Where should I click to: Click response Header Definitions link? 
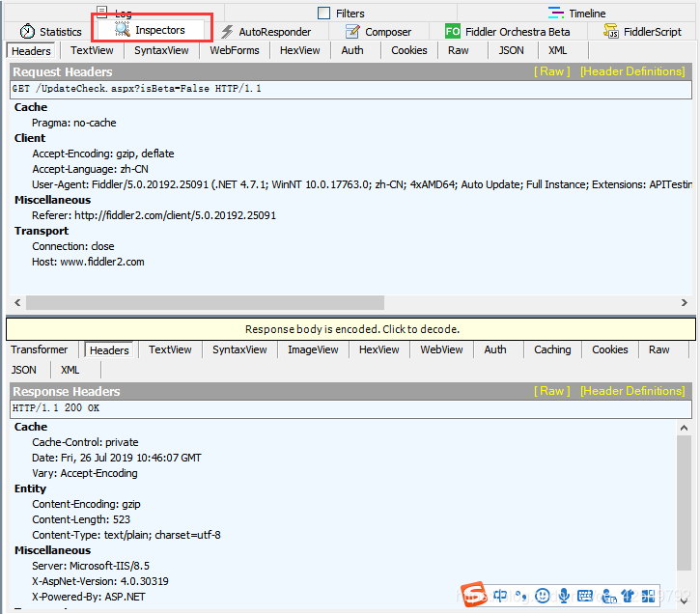pos(632,391)
